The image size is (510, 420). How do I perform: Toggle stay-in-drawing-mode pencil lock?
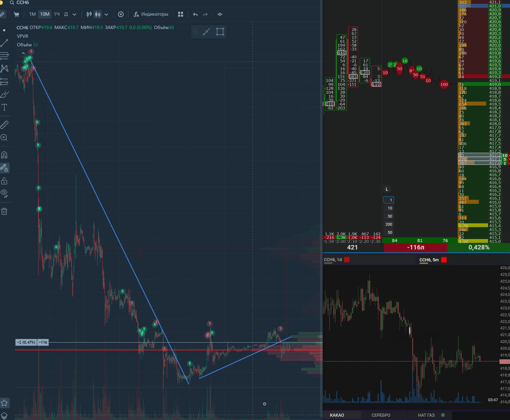(4, 168)
